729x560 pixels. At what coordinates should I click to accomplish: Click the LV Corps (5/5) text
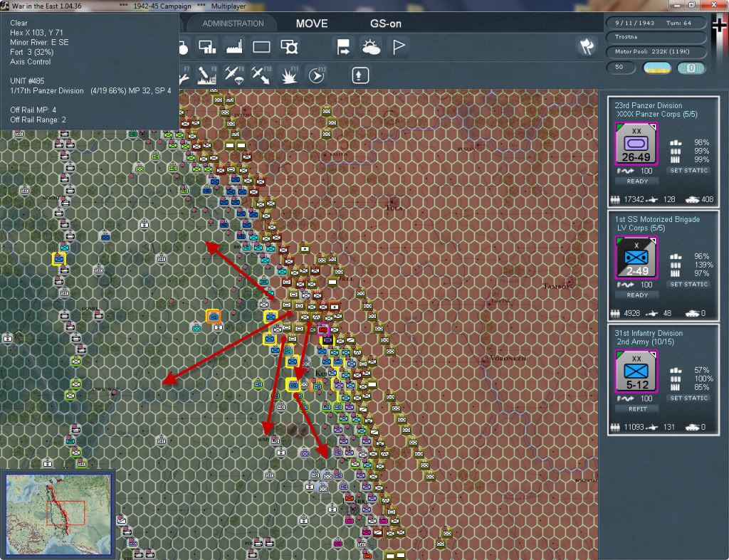click(x=641, y=228)
